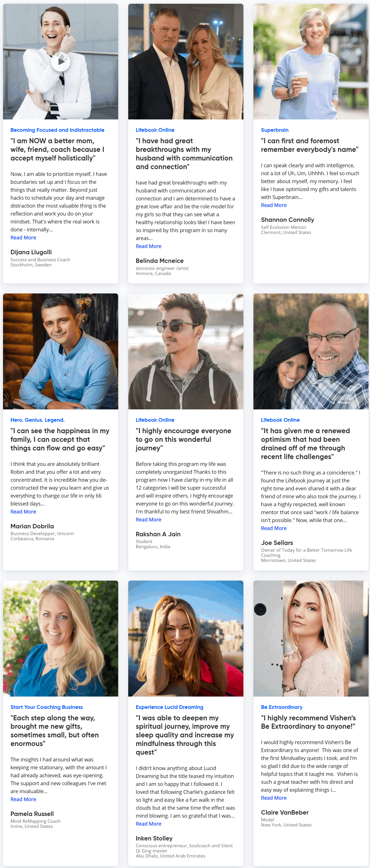The image size is (370, 868).
Task: Click Claire VanBeber's portrait photo
Action: click(311, 638)
